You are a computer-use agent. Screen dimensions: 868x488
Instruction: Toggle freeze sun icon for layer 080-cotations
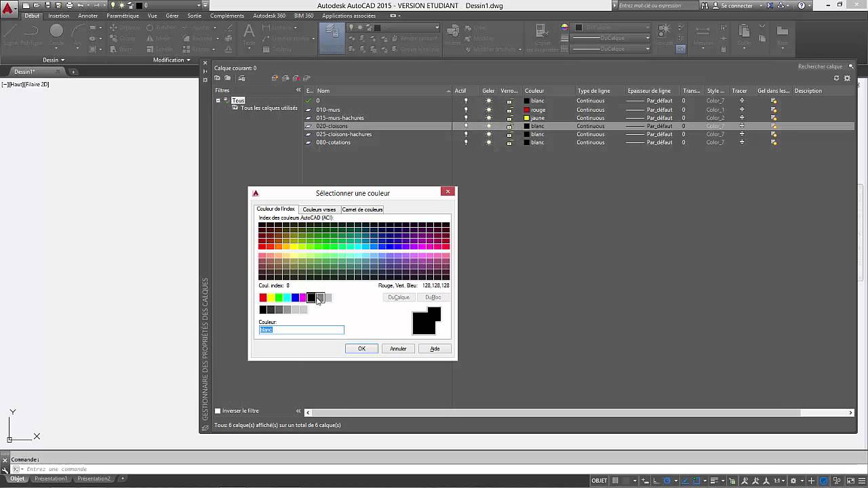tap(488, 142)
